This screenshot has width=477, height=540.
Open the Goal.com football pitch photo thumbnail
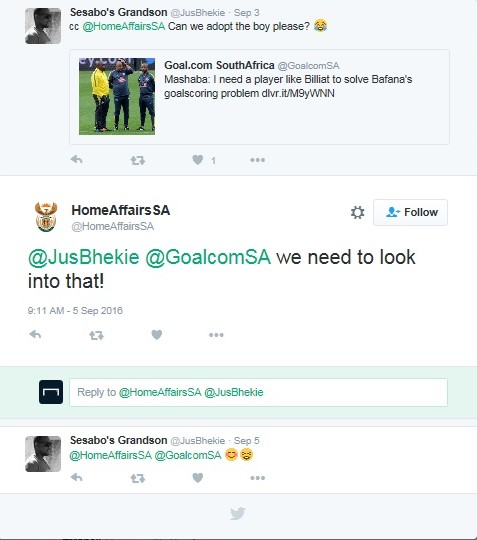[117, 96]
